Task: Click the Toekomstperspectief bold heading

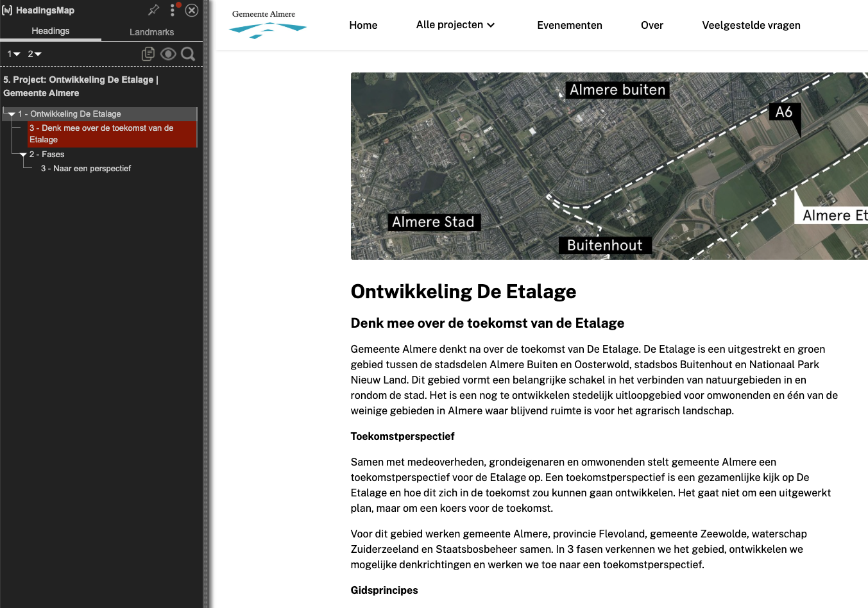Action: [402, 436]
